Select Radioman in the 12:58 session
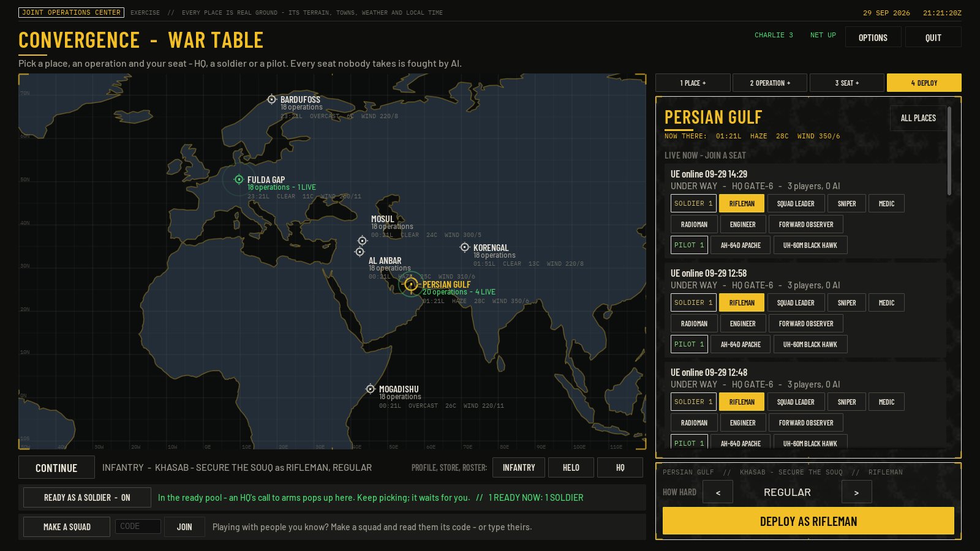 pos(694,323)
